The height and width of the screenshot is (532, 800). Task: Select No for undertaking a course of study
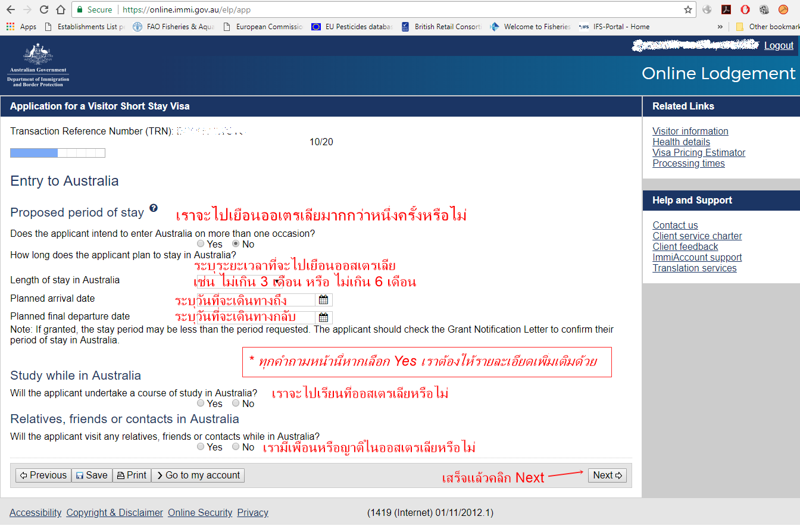pyautogui.click(x=236, y=403)
